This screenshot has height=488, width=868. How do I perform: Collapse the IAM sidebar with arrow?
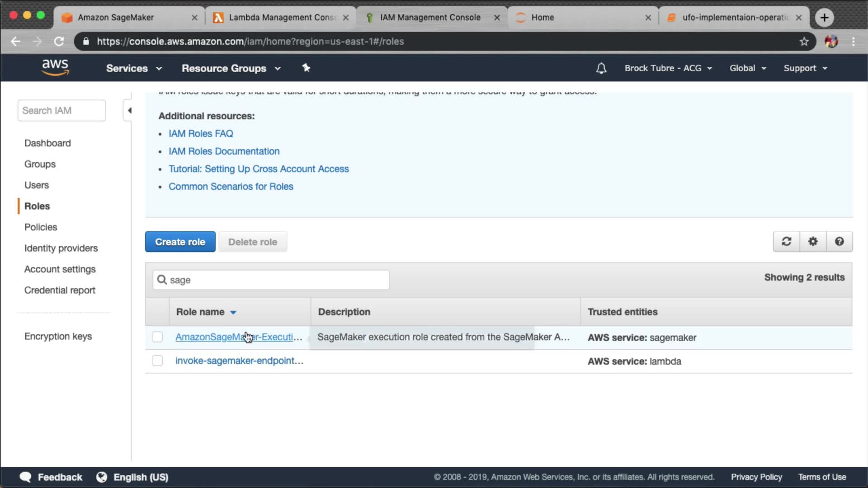(x=129, y=111)
